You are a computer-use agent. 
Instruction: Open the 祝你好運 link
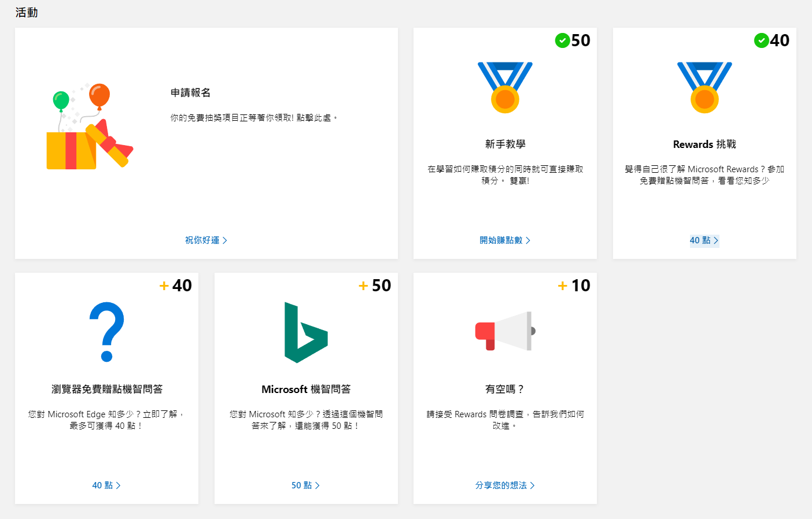coord(206,240)
